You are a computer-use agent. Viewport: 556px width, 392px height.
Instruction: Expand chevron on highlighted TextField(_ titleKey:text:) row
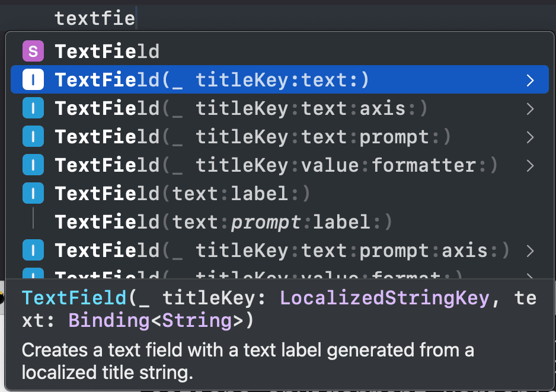(530, 81)
